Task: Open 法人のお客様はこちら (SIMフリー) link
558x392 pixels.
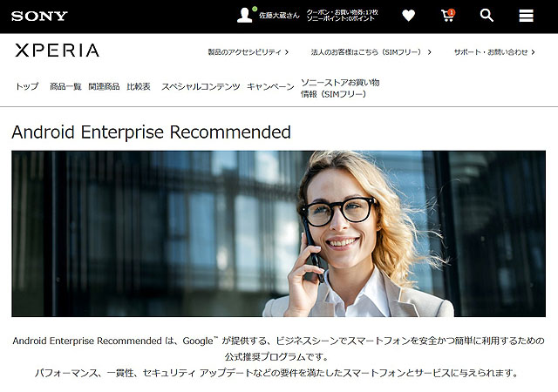Action: [371, 52]
